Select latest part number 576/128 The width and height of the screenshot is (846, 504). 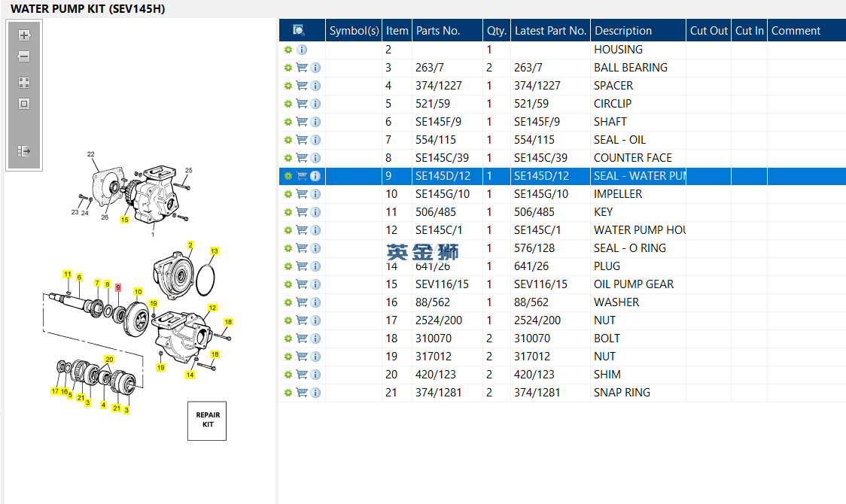pyautogui.click(x=550, y=248)
